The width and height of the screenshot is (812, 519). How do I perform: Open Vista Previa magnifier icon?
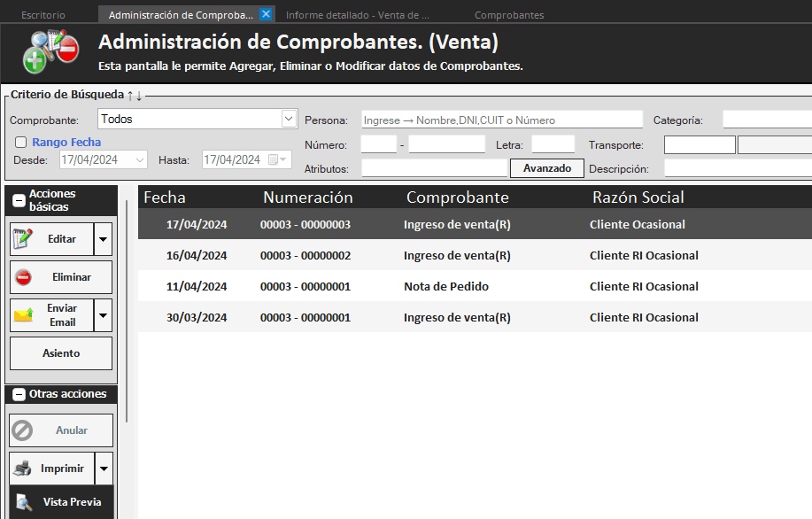[24, 502]
